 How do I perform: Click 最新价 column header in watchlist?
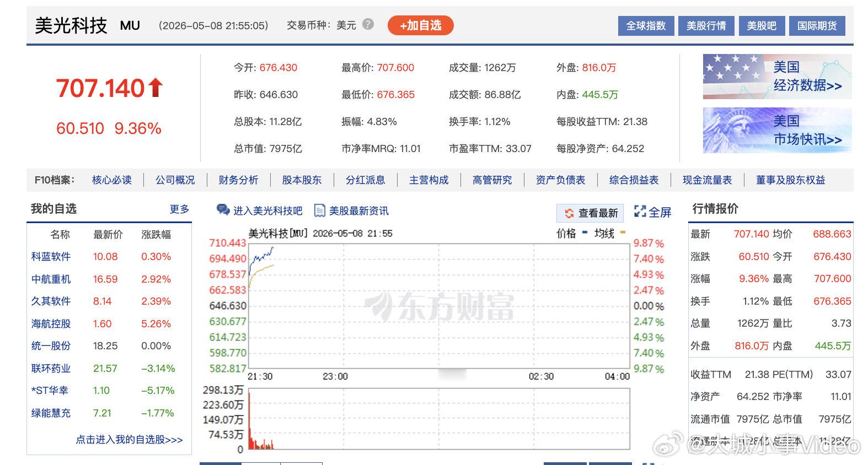tap(108, 235)
